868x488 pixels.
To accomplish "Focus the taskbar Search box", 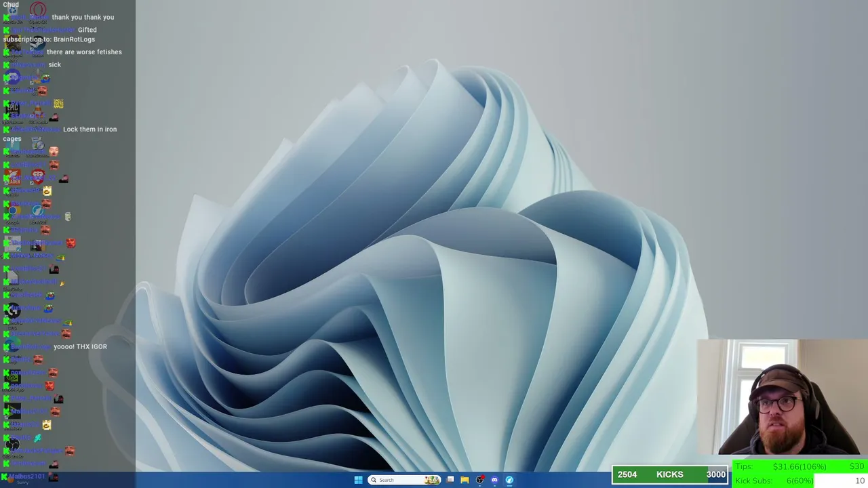I will tap(404, 480).
